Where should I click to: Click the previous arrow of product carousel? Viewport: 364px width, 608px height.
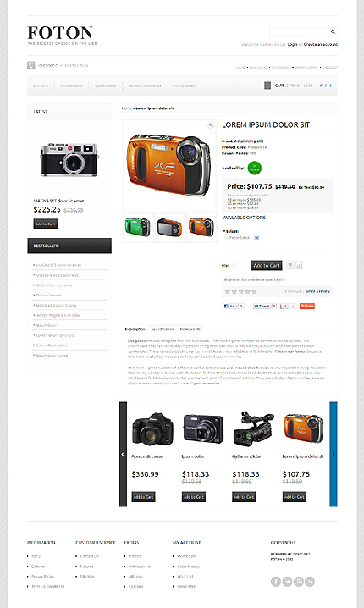tap(123, 454)
